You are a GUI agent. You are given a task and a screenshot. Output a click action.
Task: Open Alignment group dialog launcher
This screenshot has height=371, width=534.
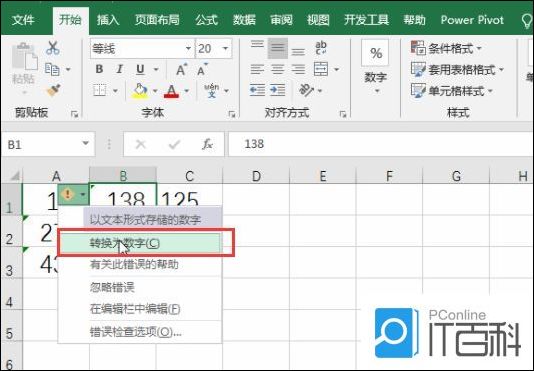pos(343,114)
